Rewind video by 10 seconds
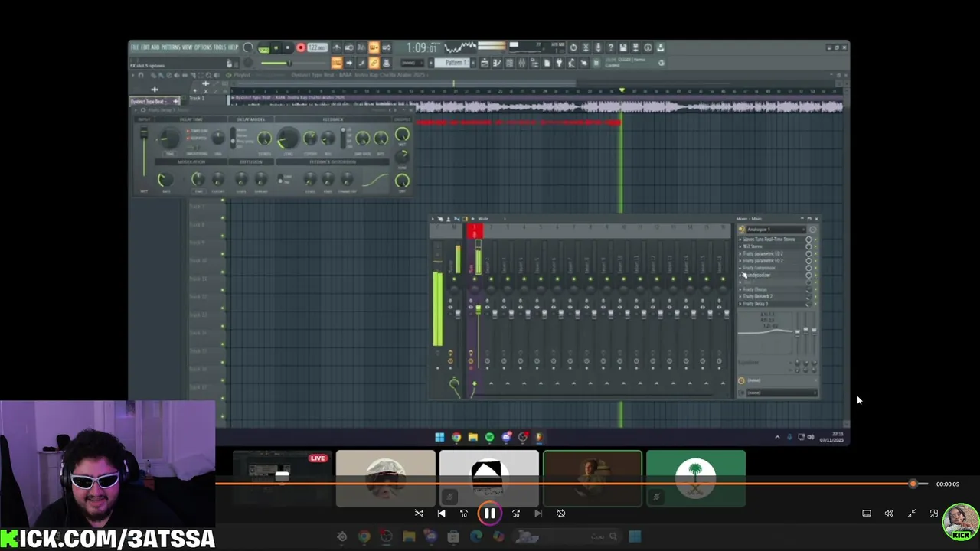The image size is (980, 551). [x=463, y=514]
